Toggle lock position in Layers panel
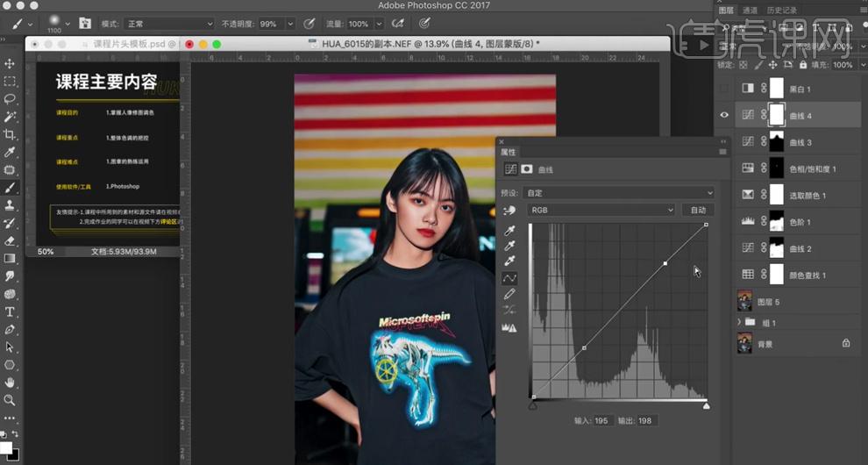 (772, 65)
